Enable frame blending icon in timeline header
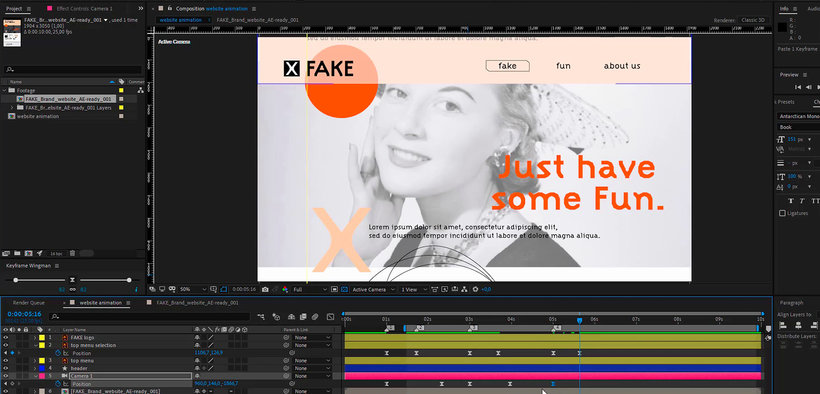This screenshot has height=394, width=820. click(x=303, y=317)
